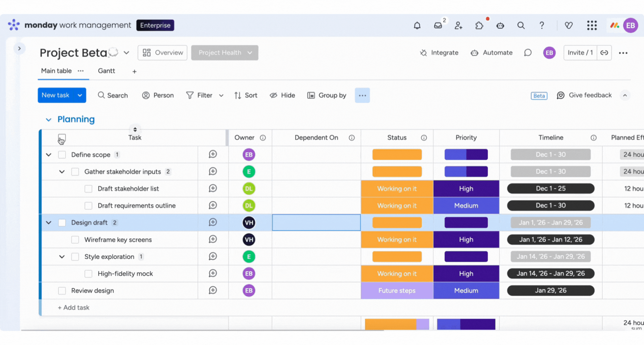This screenshot has height=345, width=644.
Task: Click the monday logo
Action: 14,25
